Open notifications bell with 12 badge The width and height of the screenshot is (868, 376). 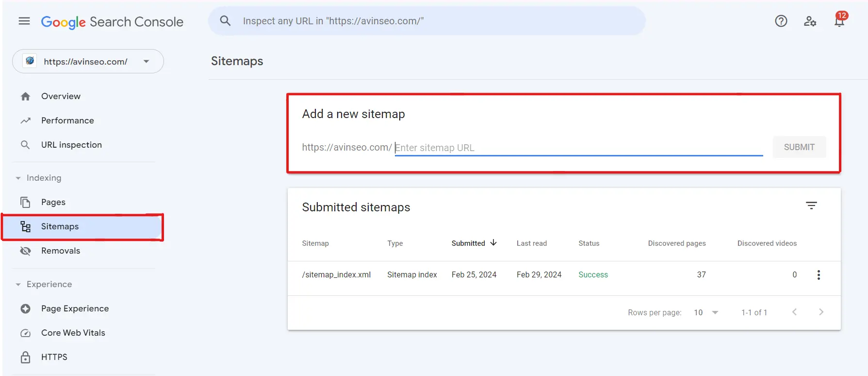(840, 19)
